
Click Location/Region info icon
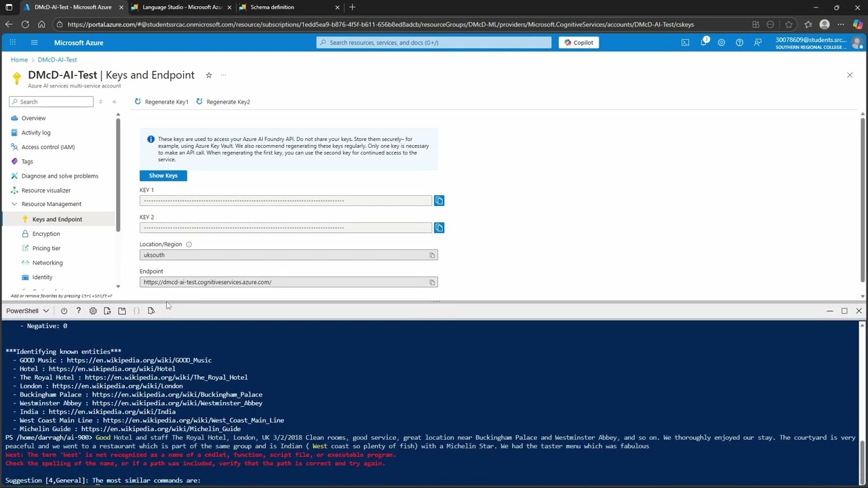tap(189, 245)
